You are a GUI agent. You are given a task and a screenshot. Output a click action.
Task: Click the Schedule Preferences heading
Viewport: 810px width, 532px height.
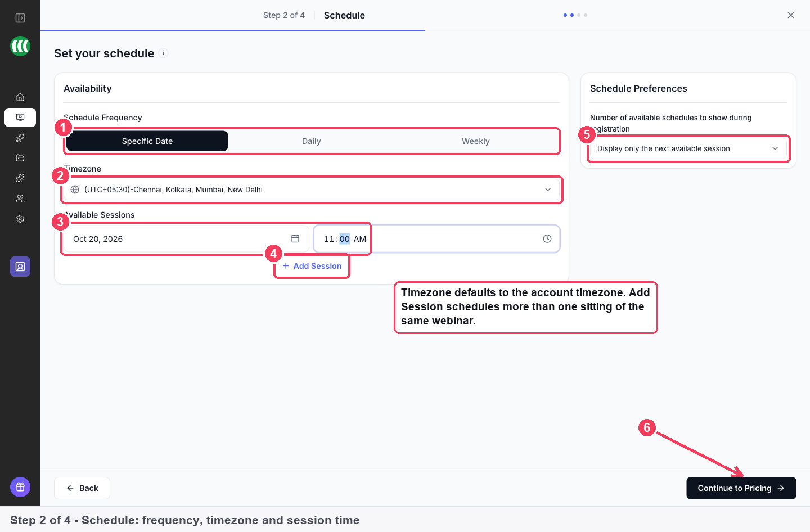point(638,88)
